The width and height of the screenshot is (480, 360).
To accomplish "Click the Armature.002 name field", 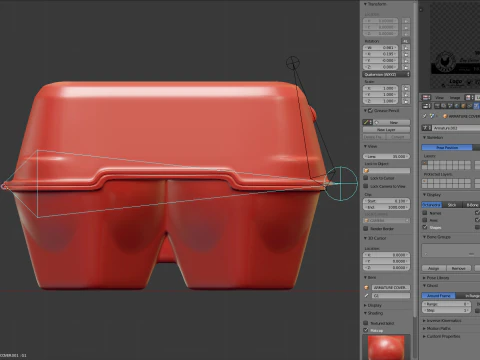I will tap(456, 128).
